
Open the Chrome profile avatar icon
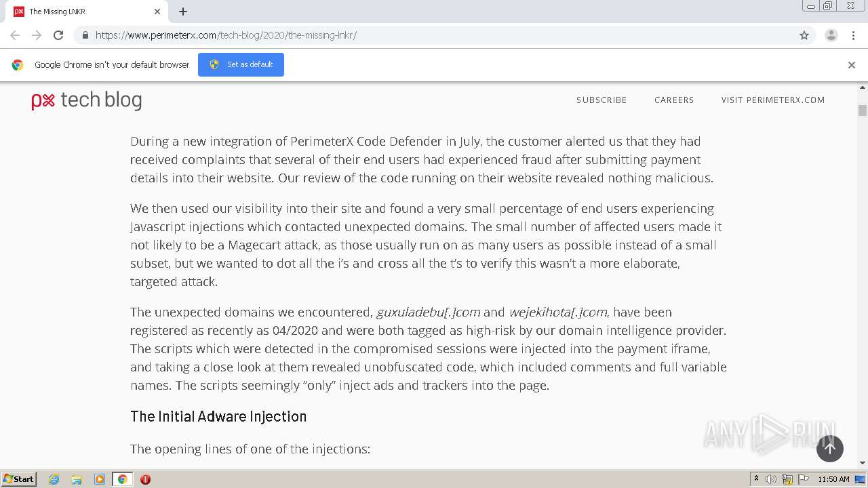[x=831, y=35]
